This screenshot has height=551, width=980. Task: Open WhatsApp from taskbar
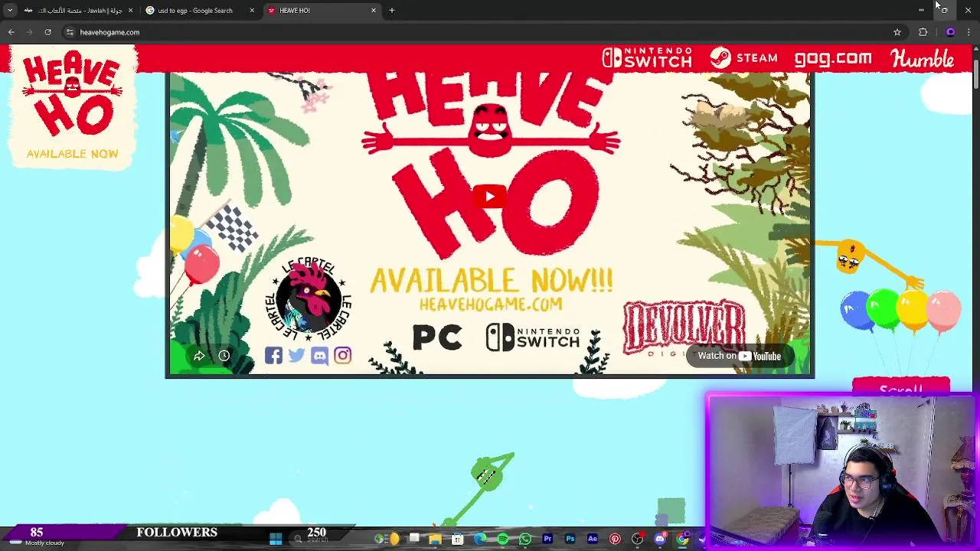pos(525,540)
